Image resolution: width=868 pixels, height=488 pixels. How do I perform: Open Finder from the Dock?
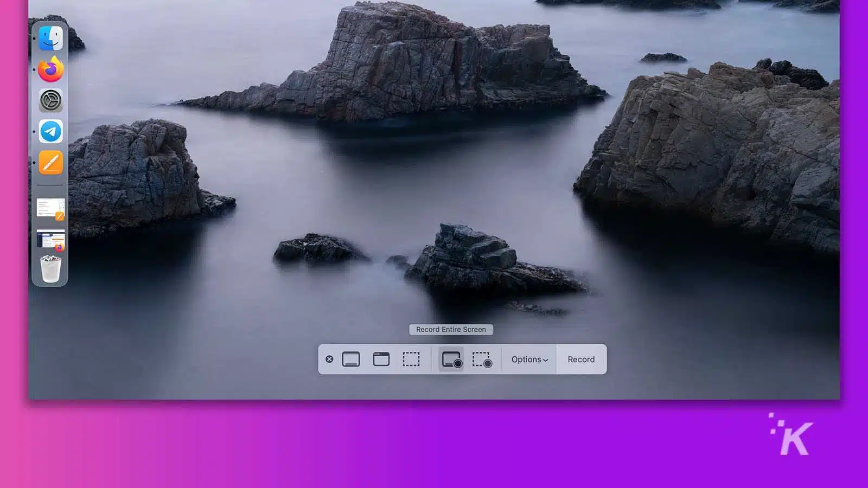50,38
